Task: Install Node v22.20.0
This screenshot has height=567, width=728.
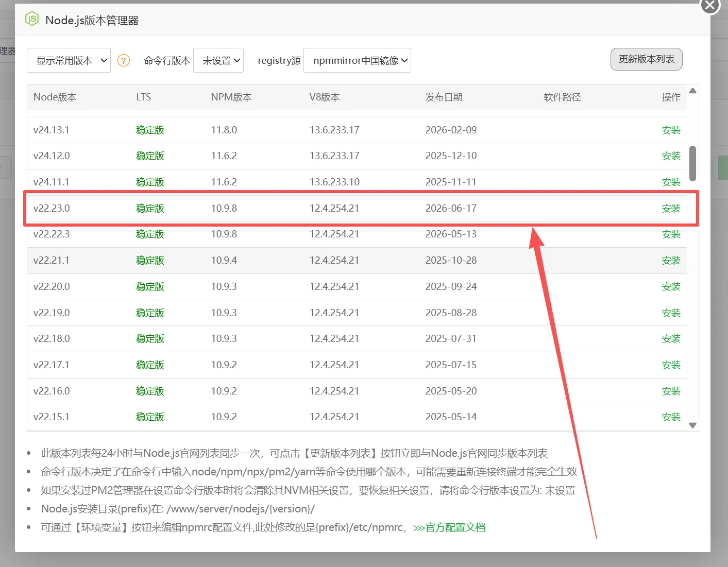Action: click(x=671, y=287)
